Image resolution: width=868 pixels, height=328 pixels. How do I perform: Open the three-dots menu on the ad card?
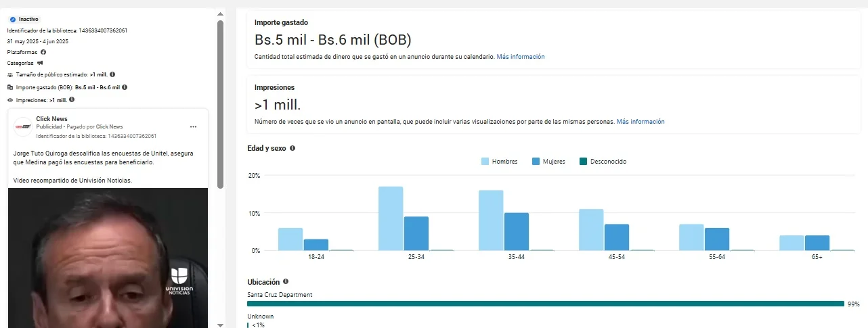(193, 126)
